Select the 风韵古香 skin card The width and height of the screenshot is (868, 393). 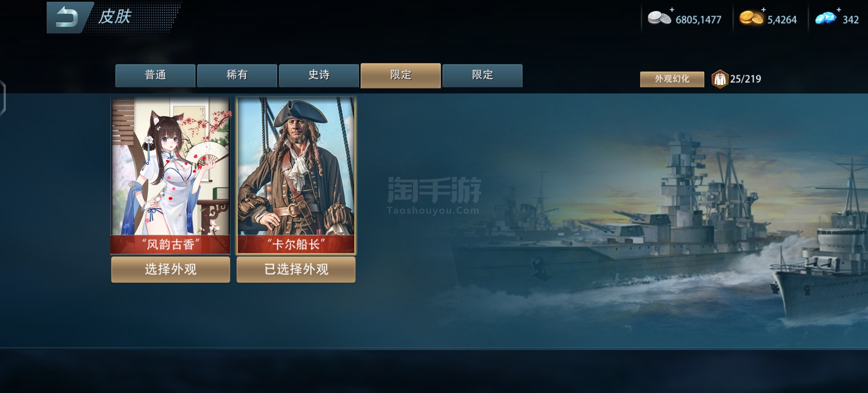(170, 175)
